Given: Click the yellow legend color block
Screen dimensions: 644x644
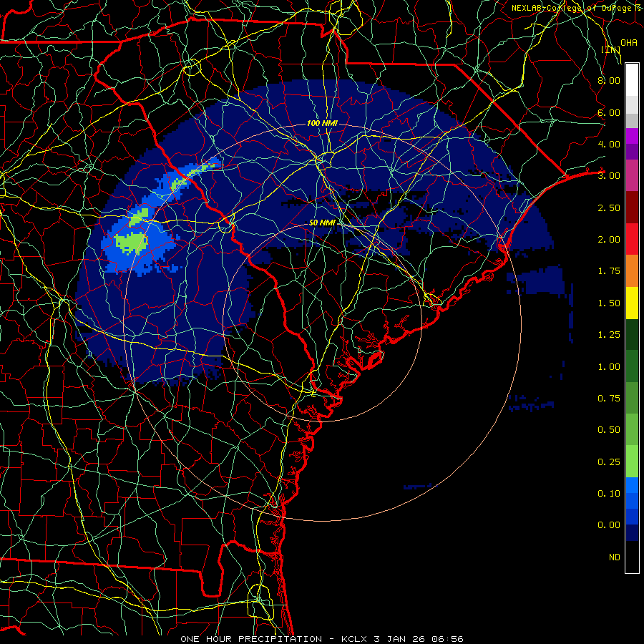Looking at the screenshot, I should pos(632,303).
